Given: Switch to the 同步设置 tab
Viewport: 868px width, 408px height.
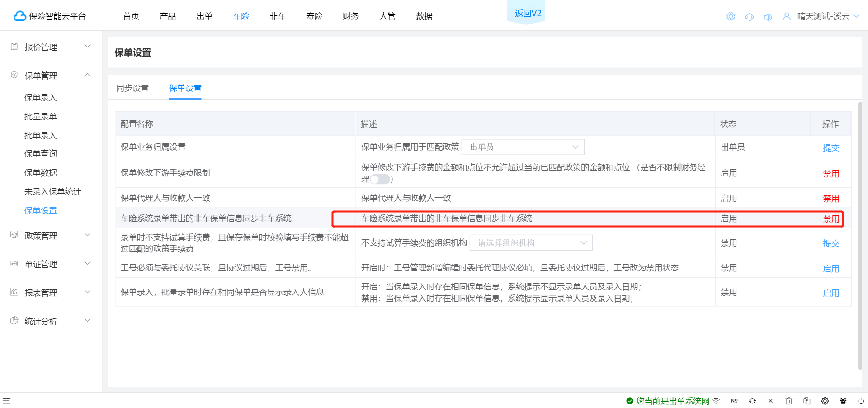Looking at the screenshot, I should tap(132, 88).
